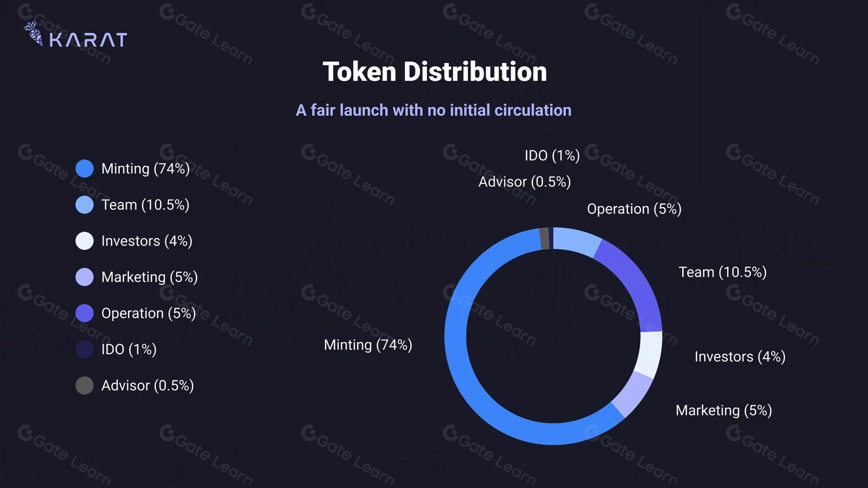Click the Advisor (0.5%) chart label
This screenshot has height=488, width=868.
(x=524, y=182)
